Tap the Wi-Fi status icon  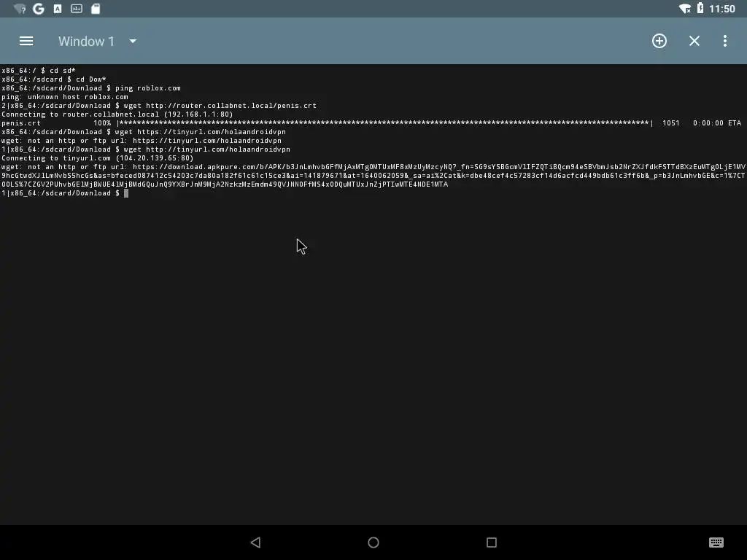tap(684, 9)
